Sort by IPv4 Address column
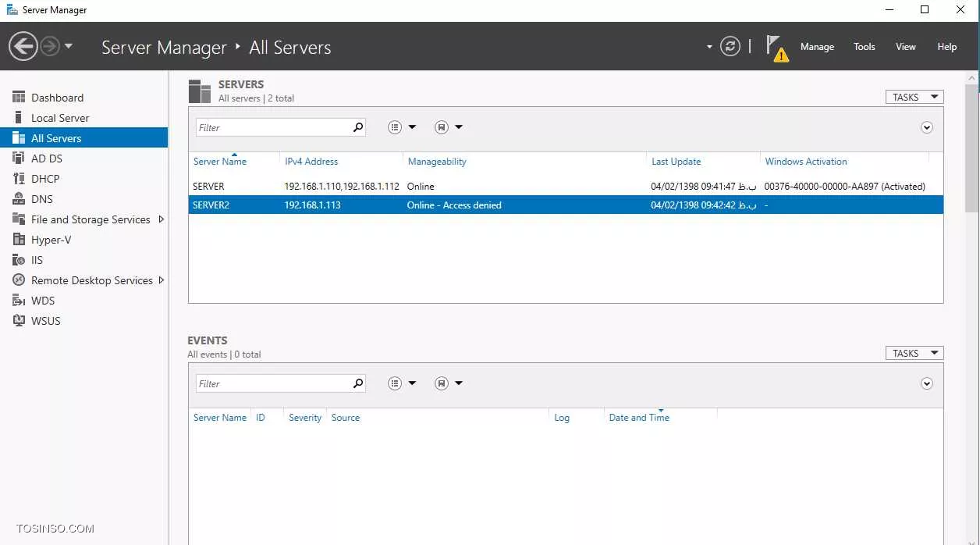The image size is (980, 545). [x=311, y=162]
